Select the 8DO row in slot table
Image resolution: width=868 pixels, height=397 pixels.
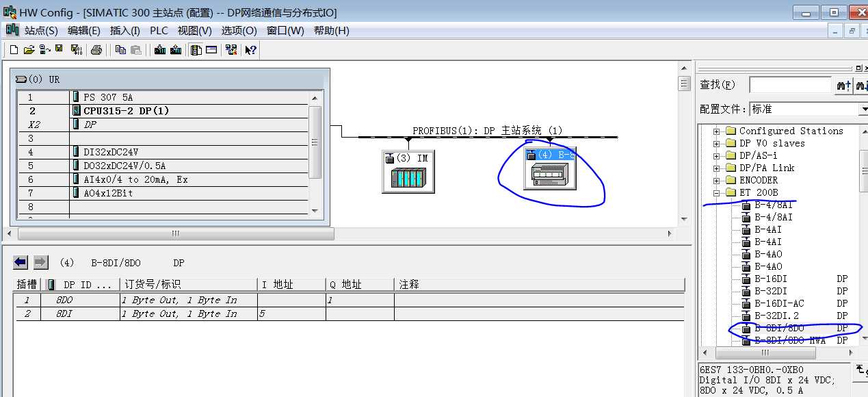point(349,300)
